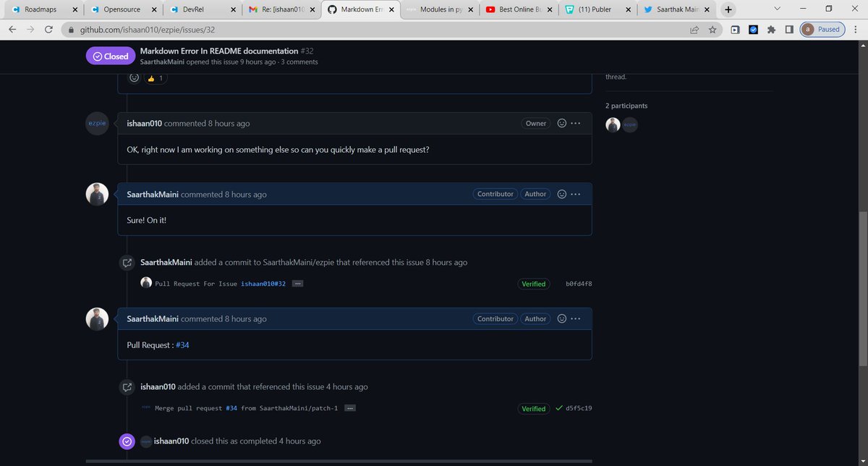The height and width of the screenshot is (466, 868).
Task: Share this page via the address bar icon
Action: pos(694,30)
